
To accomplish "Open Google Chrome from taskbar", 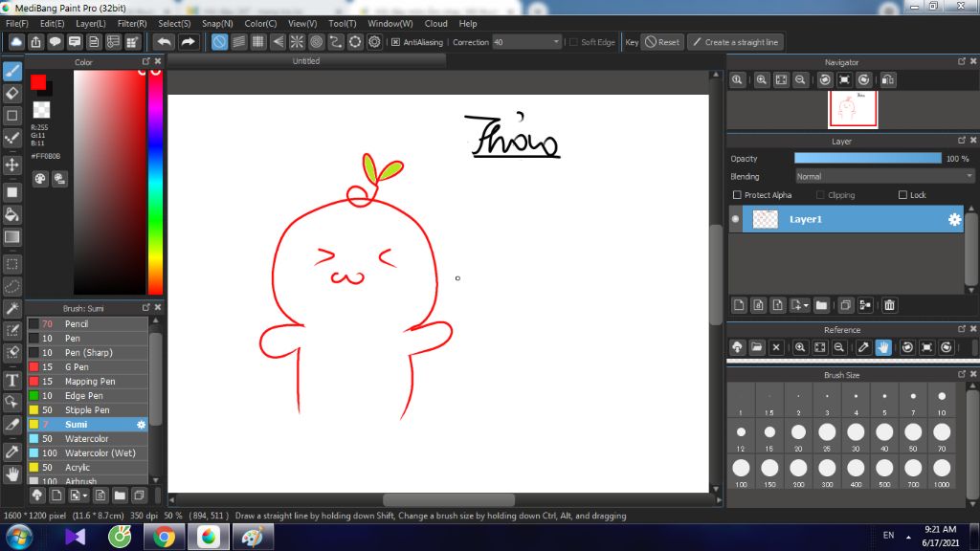I will point(164,538).
